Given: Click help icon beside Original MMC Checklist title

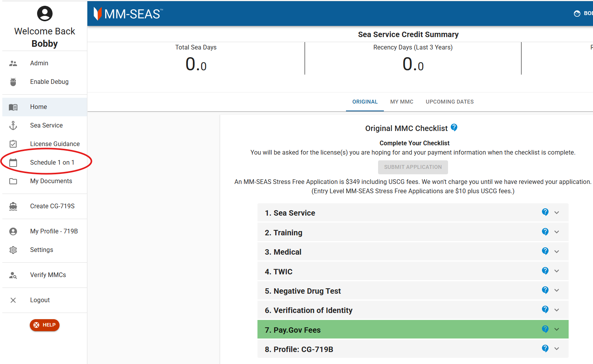Looking at the screenshot, I should click(x=454, y=128).
